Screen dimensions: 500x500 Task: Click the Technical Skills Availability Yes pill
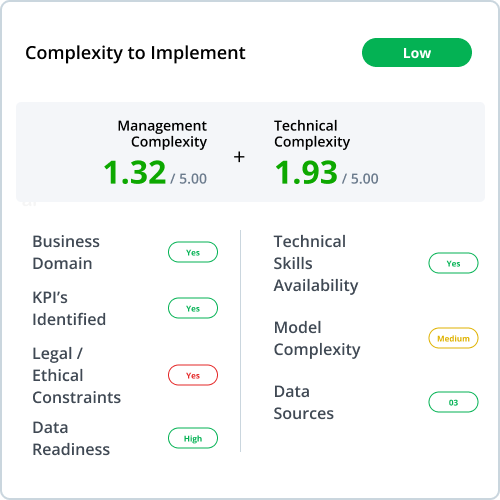[x=453, y=263]
